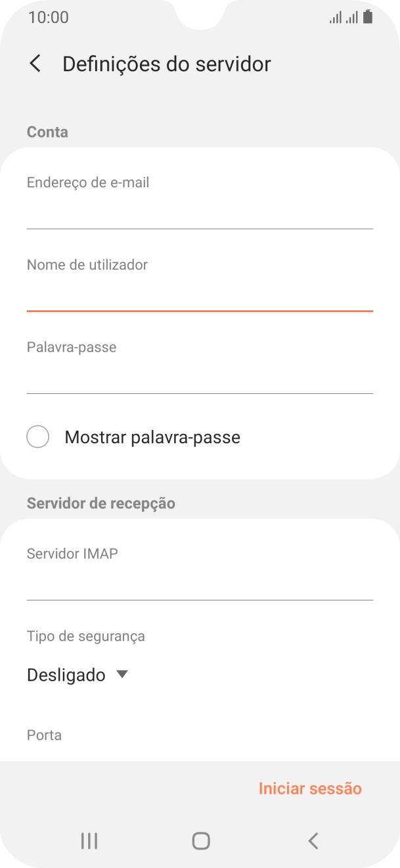Tap the Tipo de segurança label

pyautogui.click(x=85, y=636)
